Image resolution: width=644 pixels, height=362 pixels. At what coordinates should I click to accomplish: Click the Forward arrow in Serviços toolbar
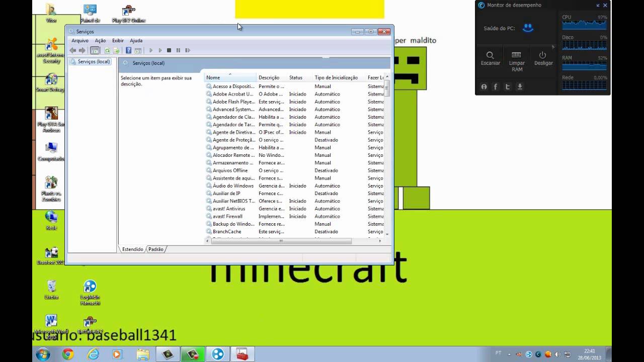82,50
